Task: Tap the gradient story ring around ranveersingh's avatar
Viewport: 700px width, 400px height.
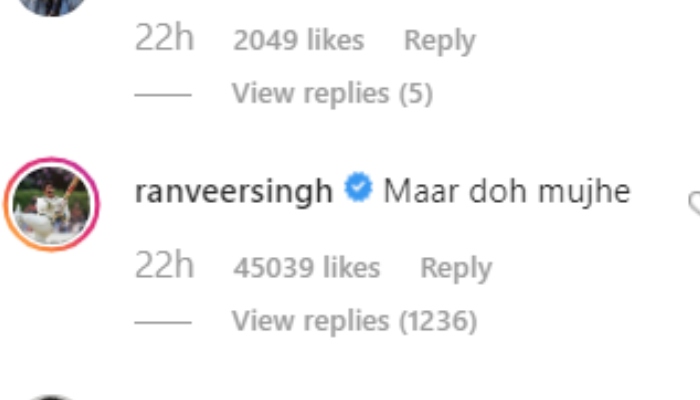Action: click(x=52, y=205)
